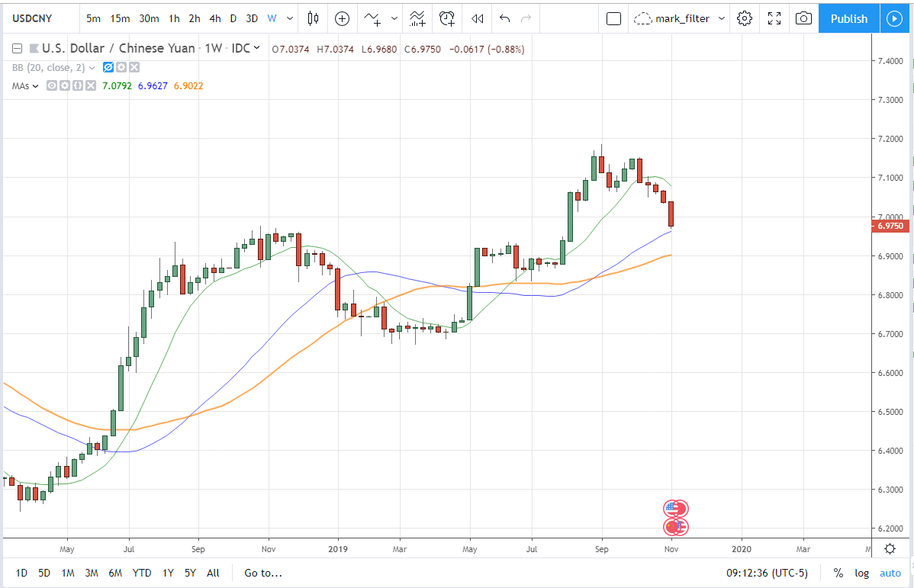The height and width of the screenshot is (588, 914).
Task: Remove the BB indicator with its X
Action: click(134, 68)
